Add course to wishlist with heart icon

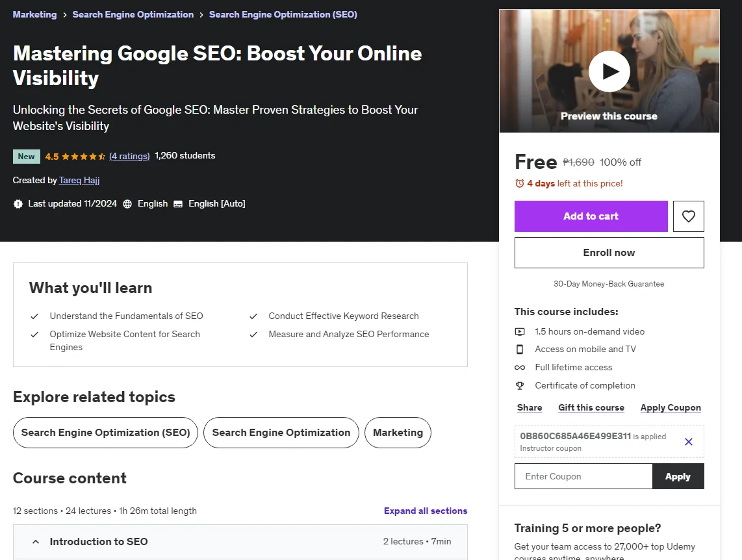(x=688, y=216)
